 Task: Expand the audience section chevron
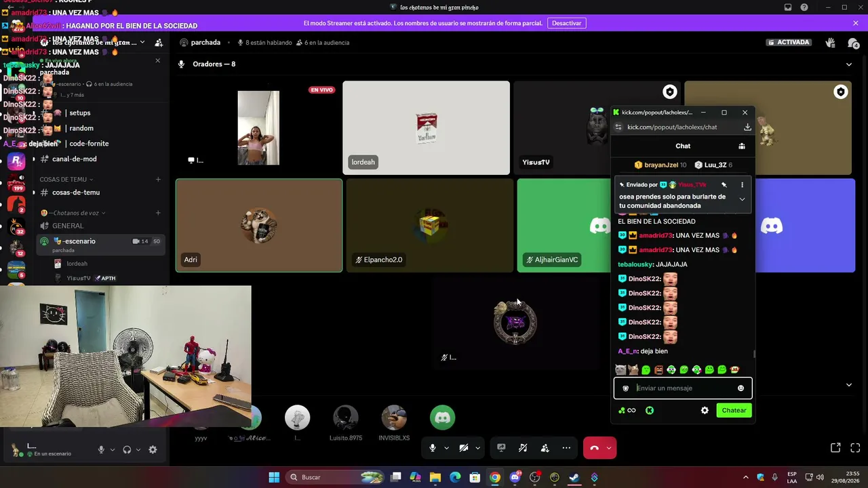tap(849, 385)
